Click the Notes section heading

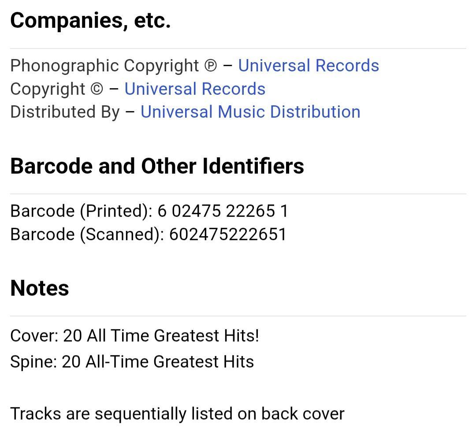point(40,288)
